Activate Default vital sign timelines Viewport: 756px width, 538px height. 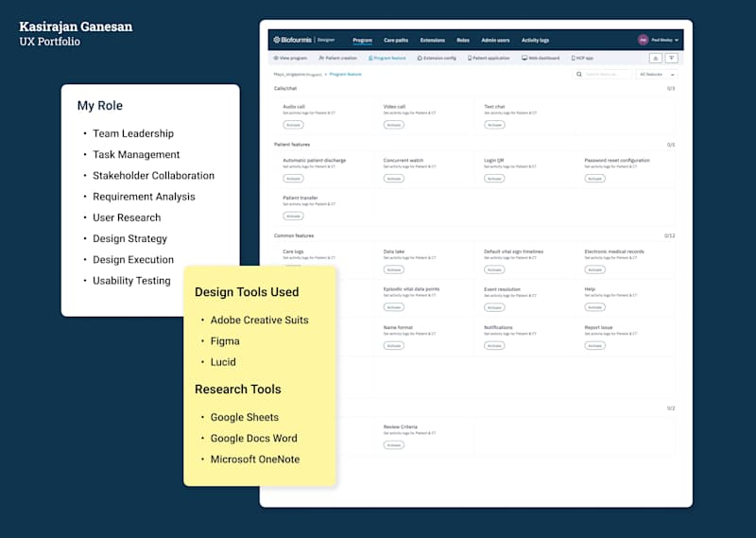[x=494, y=269]
